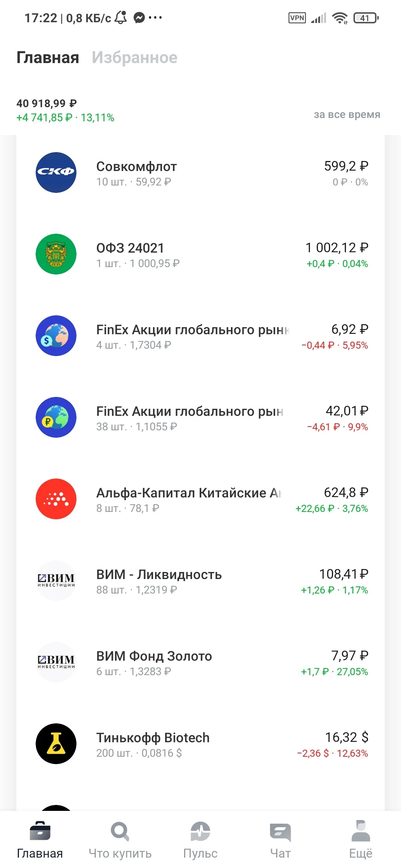Open the Что купить search tab
Viewport: 401px width, 868px height.
click(x=120, y=840)
